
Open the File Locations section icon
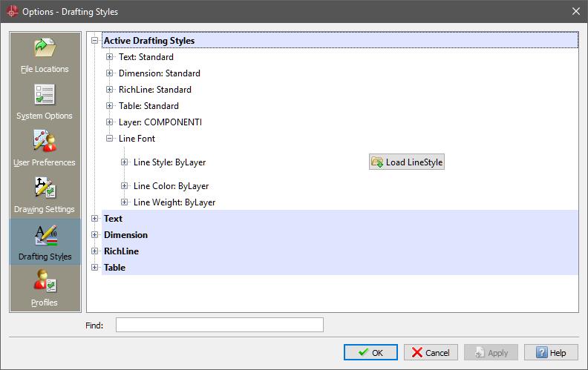click(45, 47)
